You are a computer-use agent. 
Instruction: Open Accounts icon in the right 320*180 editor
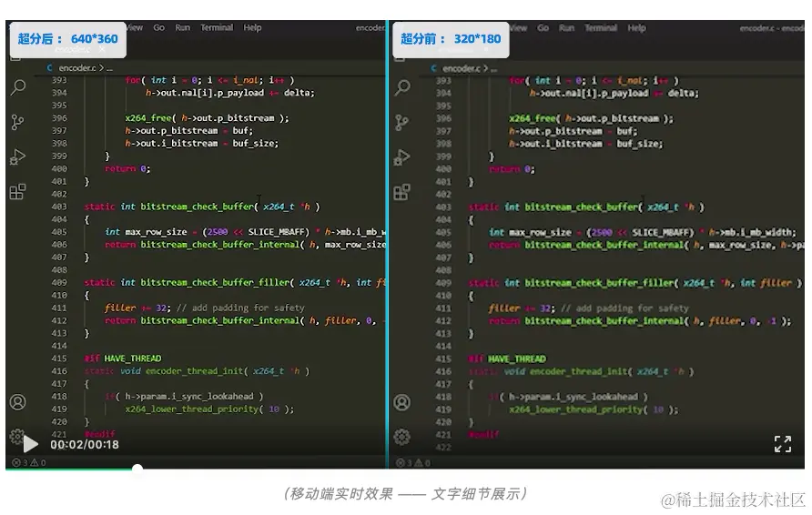click(x=401, y=402)
